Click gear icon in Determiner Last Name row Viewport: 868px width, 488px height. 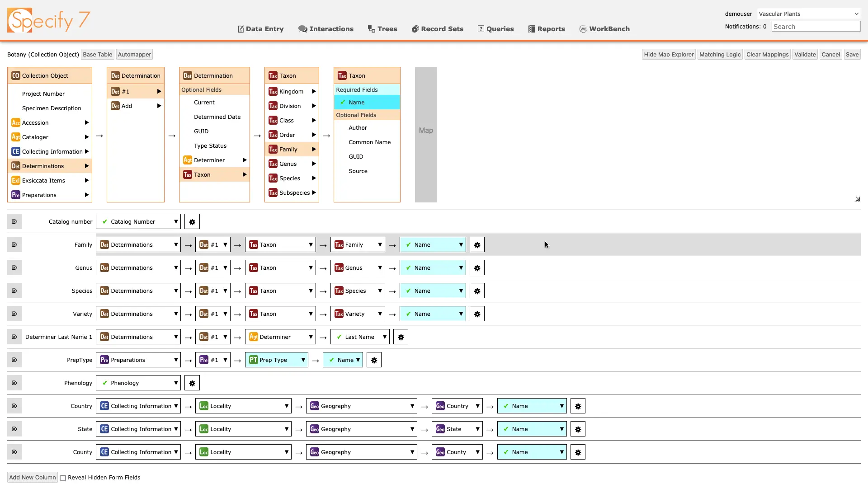click(401, 337)
